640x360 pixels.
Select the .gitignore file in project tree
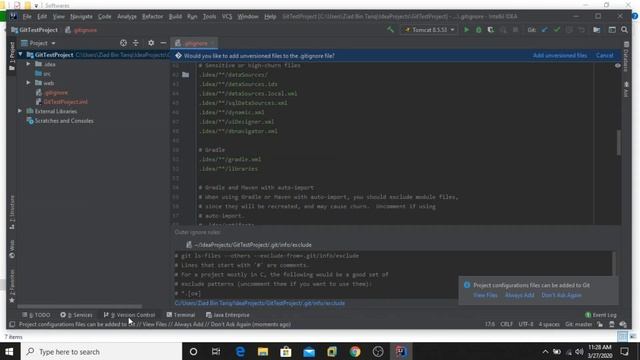pyautogui.click(x=56, y=92)
